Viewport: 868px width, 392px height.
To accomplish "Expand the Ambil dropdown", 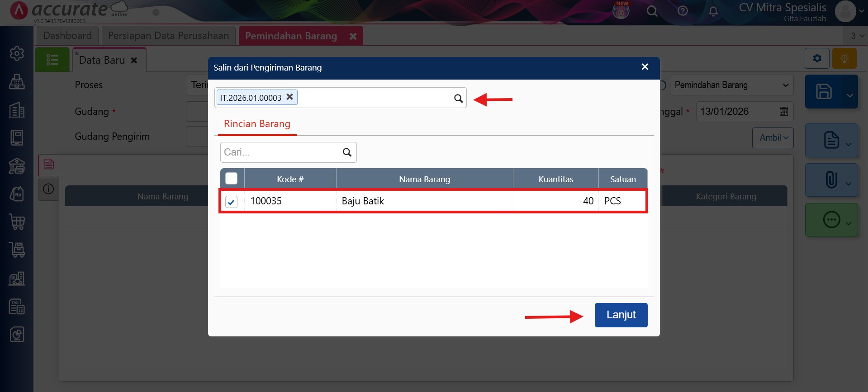I will [773, 137].
